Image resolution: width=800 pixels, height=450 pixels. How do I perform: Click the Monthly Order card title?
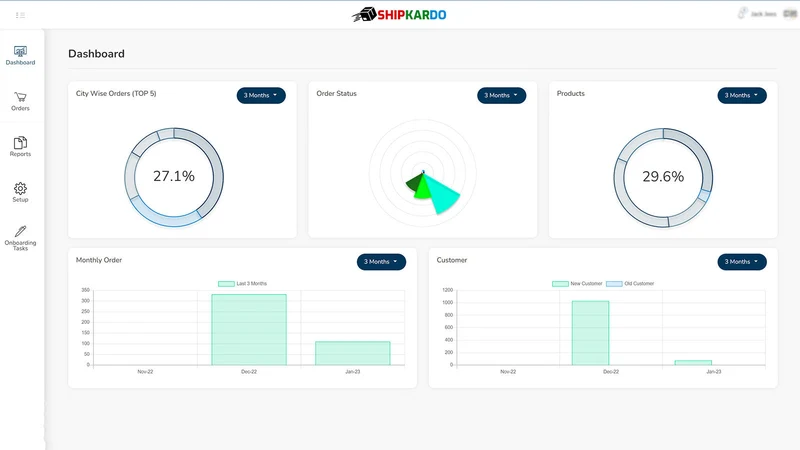[x=99, y=260]
